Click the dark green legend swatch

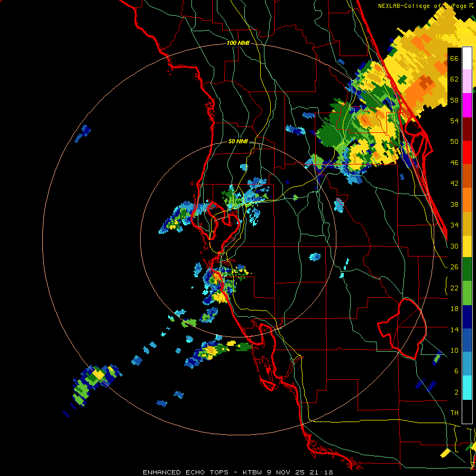[x=467, y=269]
